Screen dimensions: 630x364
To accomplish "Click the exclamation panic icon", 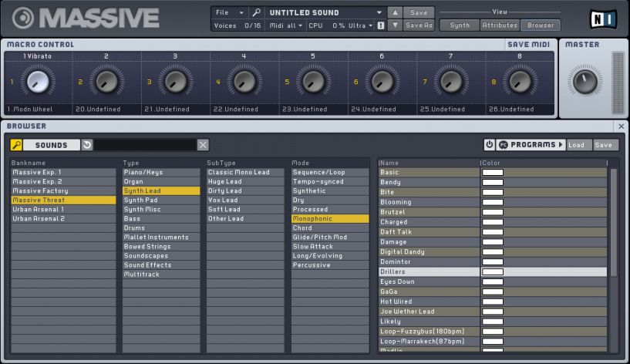I will tap(381, 25).
